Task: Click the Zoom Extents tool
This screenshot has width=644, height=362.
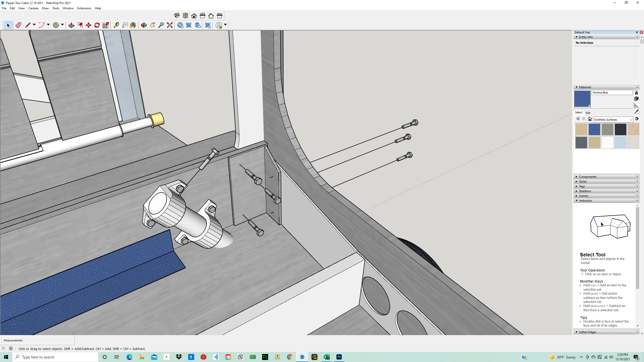Action: point(170,25)
